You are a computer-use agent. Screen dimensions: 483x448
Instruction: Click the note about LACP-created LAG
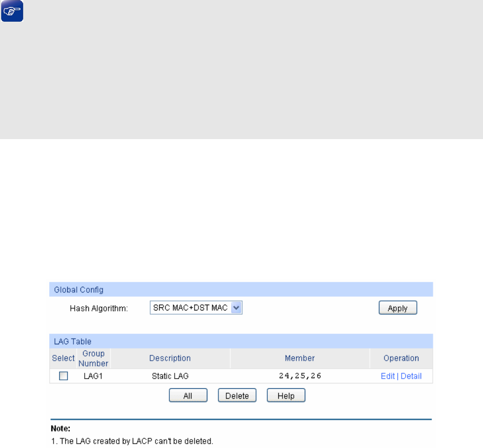click(x=132, y=441)
